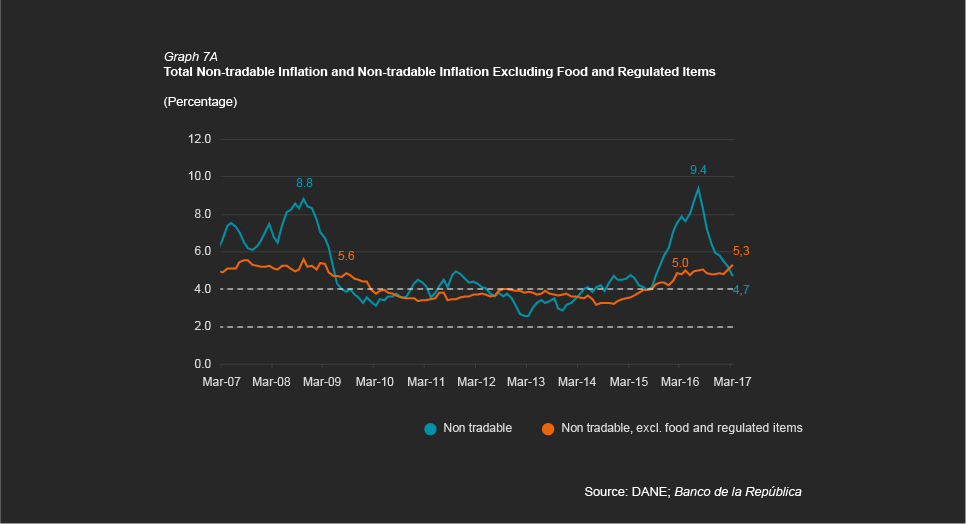Select the teal 4.7 end-point label
966x524 pixels.
(741, 290)
